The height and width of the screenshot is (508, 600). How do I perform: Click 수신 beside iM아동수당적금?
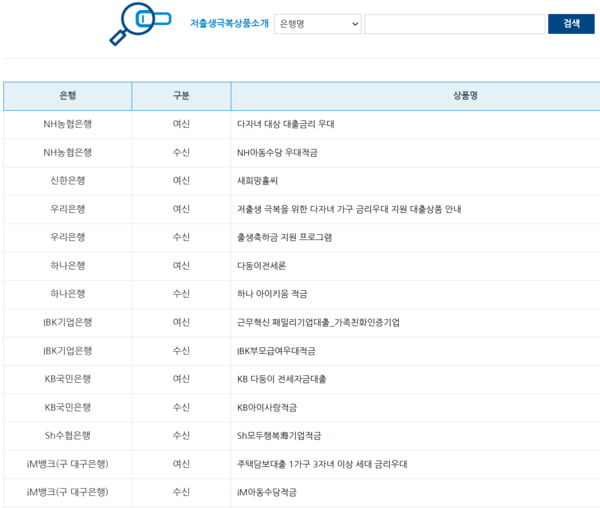181,492
